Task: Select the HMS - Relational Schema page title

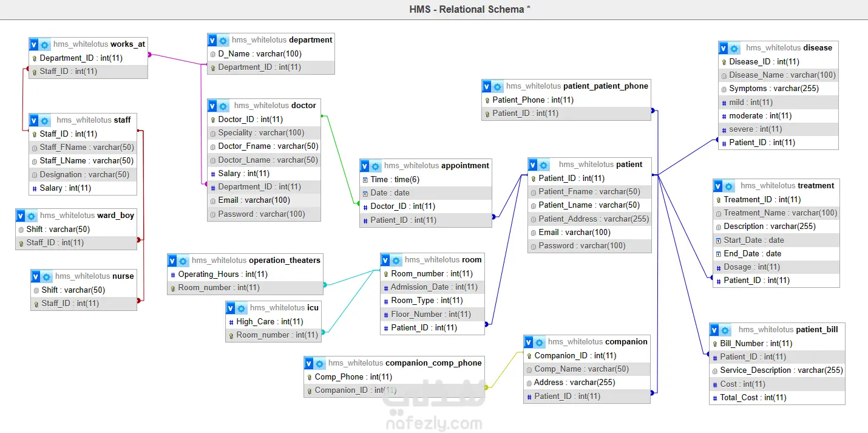Action: click(470, 9)
